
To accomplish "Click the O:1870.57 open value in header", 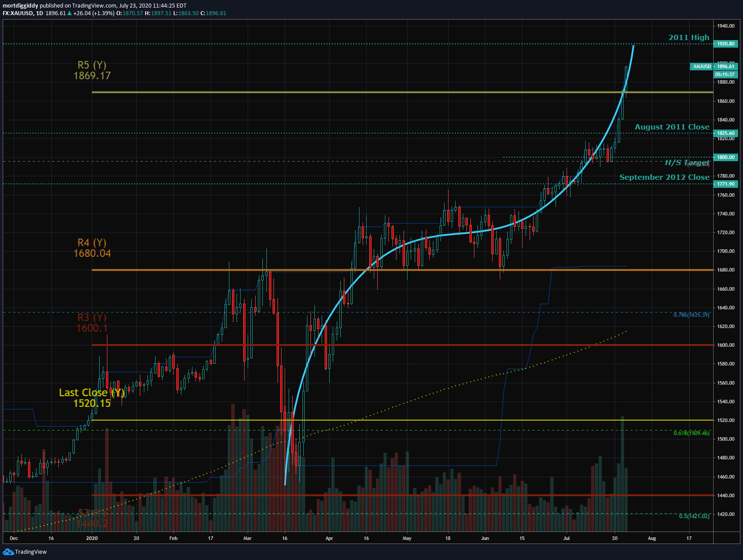I will pyautogui.click(x=130, y=13).
